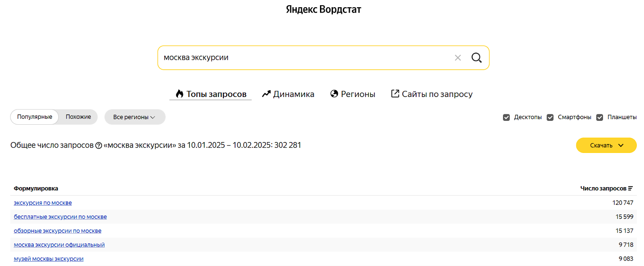Click the fire icon on Топы запросов tab
The height and width of the screenshot is (266, 644).
click(x=180, y=94)
